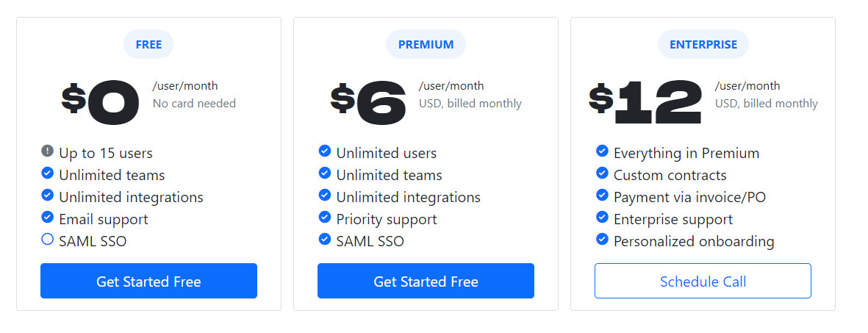Click checkmark icon beside Priority support
This screenshot has width=868, height=333.
point(325,217)
